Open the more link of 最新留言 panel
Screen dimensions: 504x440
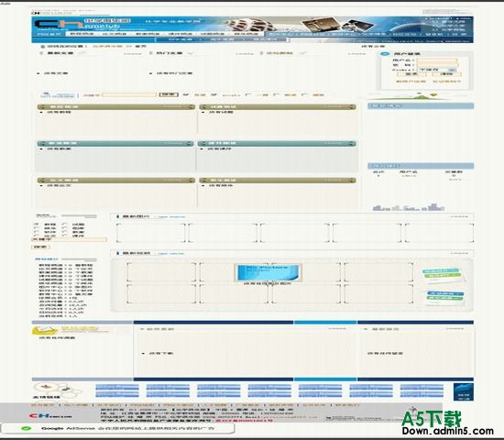click(455, 329)
